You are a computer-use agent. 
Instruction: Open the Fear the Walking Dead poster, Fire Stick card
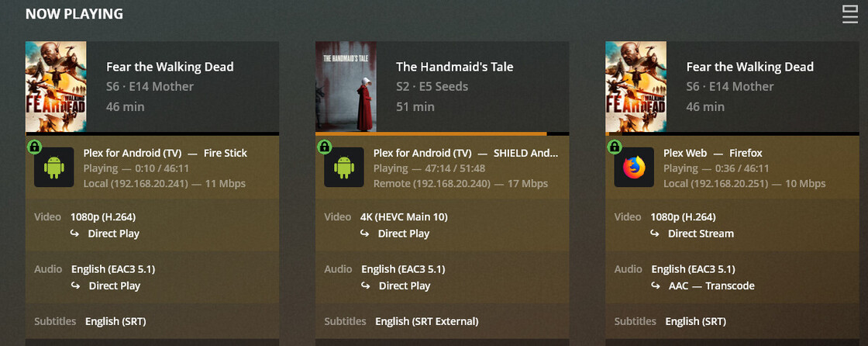(x=56, y=87)
